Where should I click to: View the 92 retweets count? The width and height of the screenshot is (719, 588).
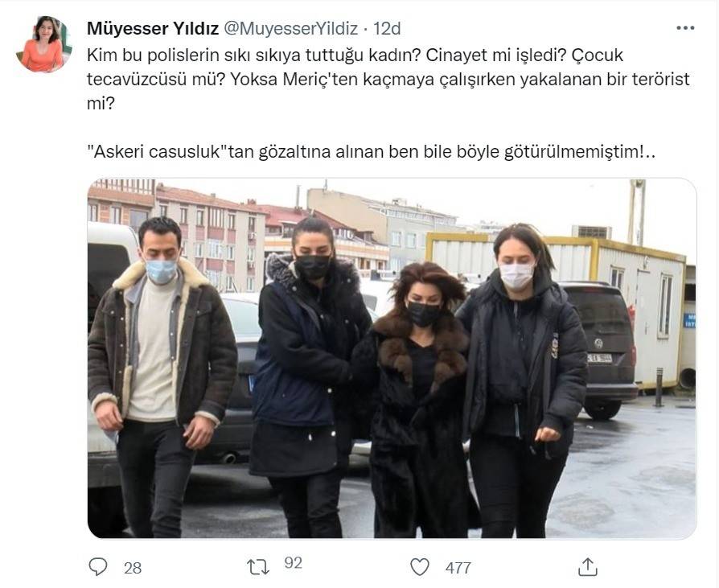tap(293, 563)
